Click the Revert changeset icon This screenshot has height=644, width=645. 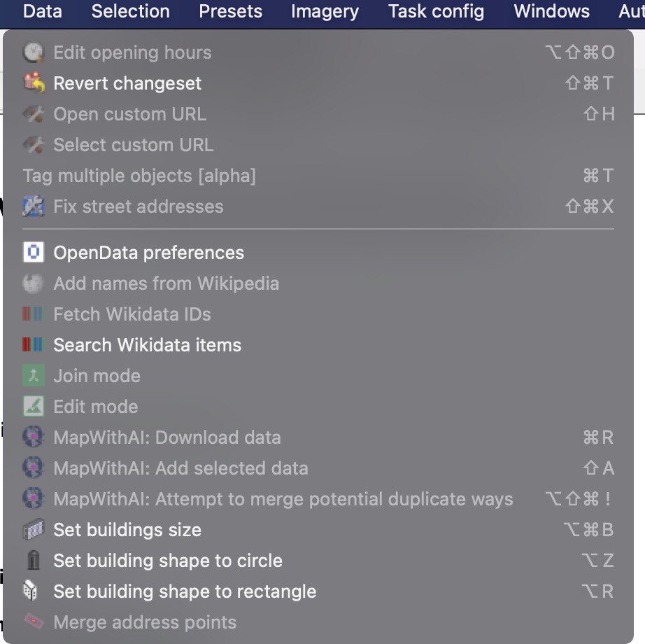pos(34,83)
